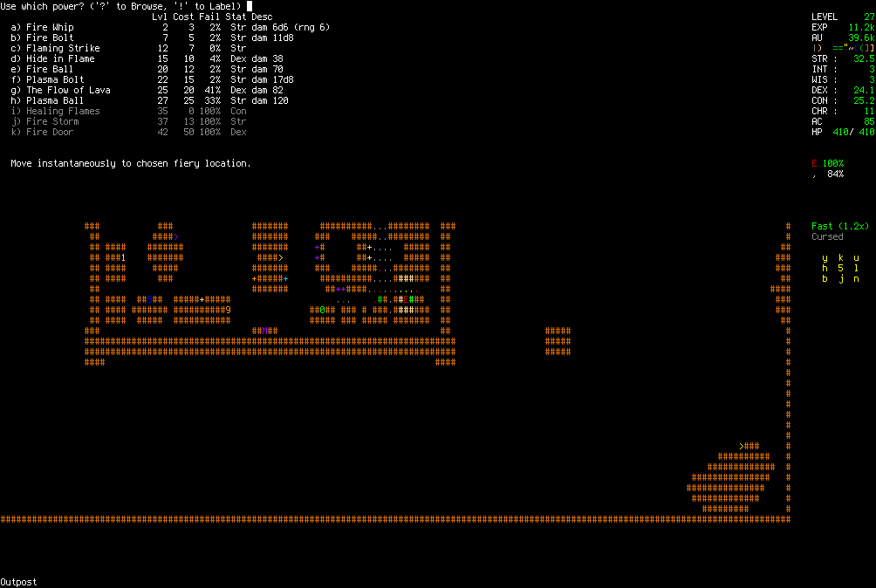
Task: Pick Flaming Strike from the power list
Action: coord(128,49)
